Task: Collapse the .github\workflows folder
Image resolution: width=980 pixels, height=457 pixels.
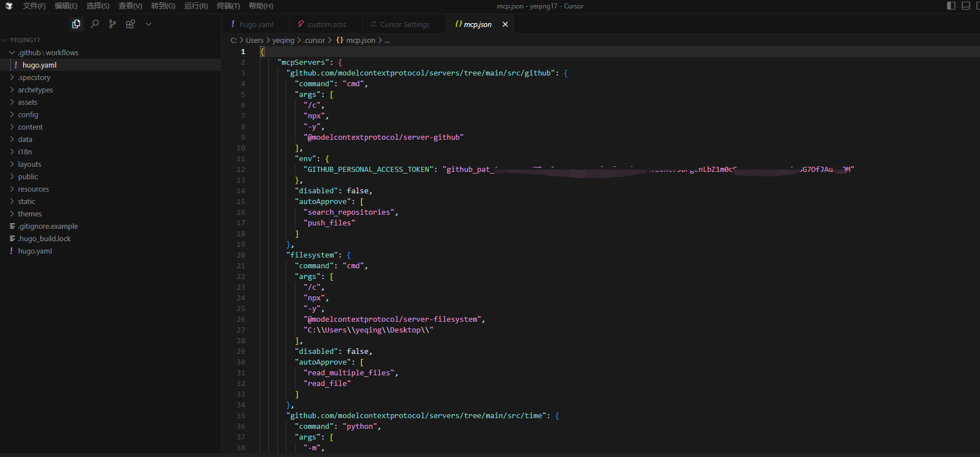Action: click(111, 52)
